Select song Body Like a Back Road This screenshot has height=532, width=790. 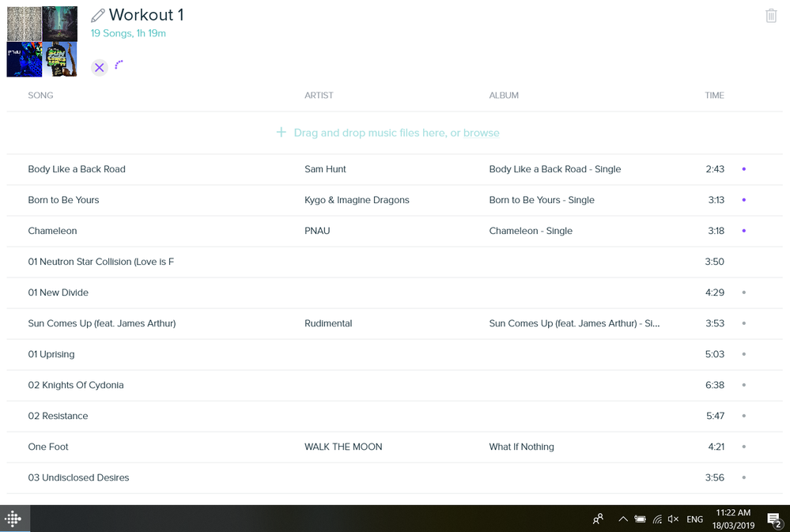77,169
